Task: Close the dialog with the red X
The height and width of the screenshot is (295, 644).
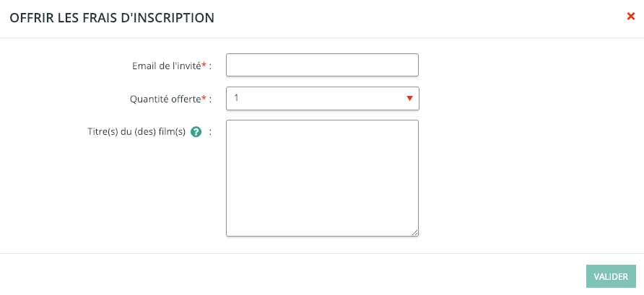Action: [630, 17]
